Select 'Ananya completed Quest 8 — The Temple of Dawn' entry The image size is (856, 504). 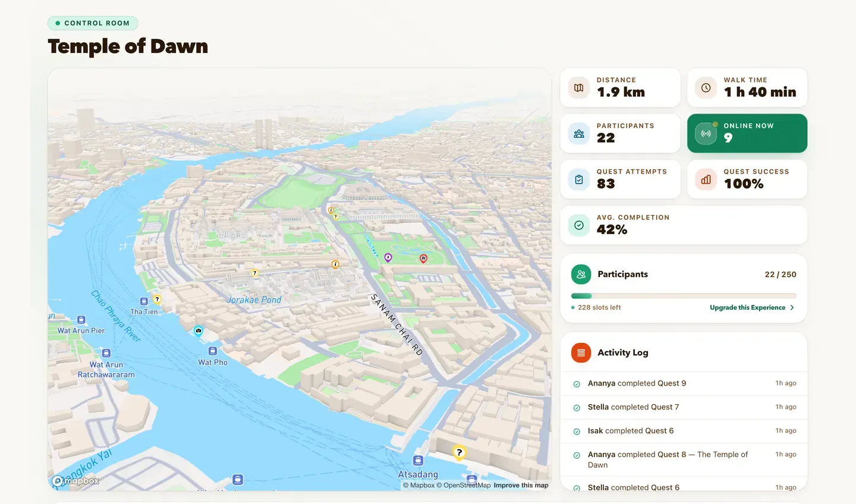click(684, 459)
